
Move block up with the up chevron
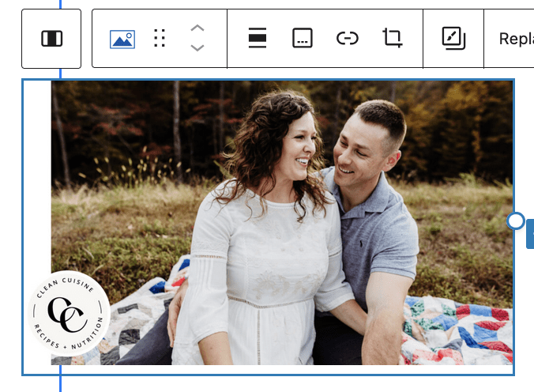[x=197, y=28]
